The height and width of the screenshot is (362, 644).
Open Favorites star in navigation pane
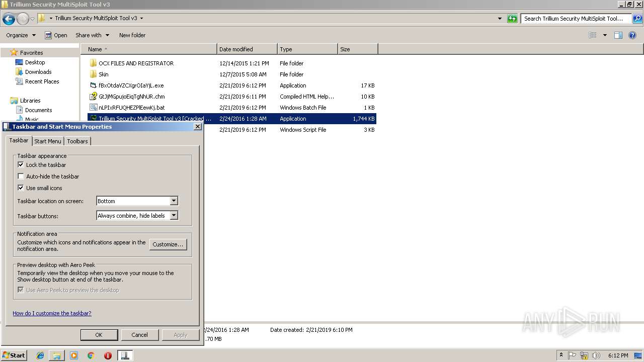coord(14,52)
